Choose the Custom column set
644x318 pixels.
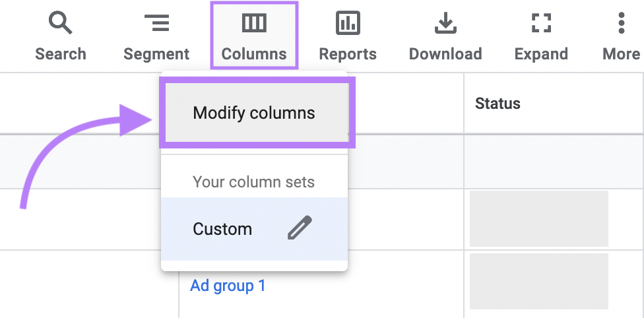click(x=222, y=229)
